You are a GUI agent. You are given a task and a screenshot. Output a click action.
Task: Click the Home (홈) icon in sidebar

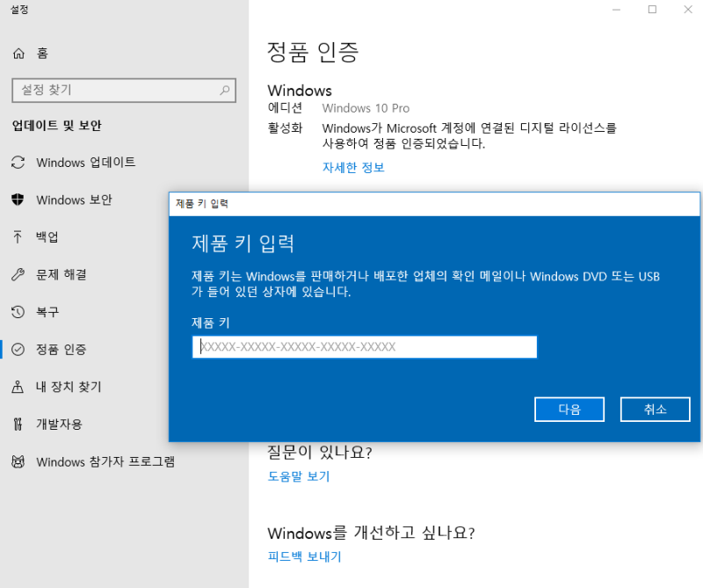point(18,54)
